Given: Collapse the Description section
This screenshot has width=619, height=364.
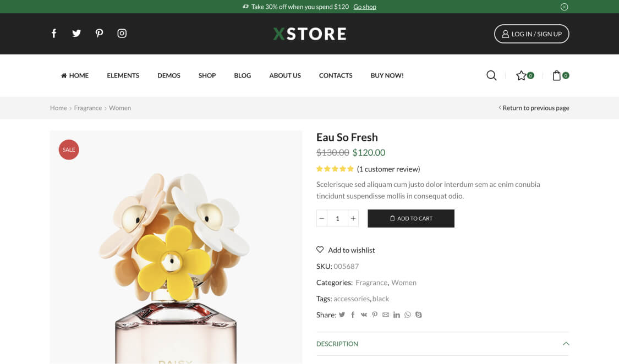Looking at the screenshot, I should [x=566, y=344].
